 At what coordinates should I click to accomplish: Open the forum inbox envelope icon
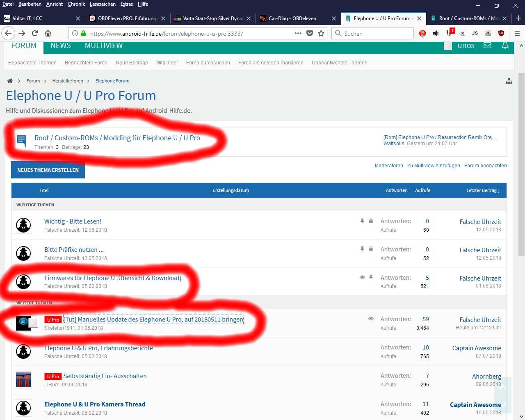[487, 46]
